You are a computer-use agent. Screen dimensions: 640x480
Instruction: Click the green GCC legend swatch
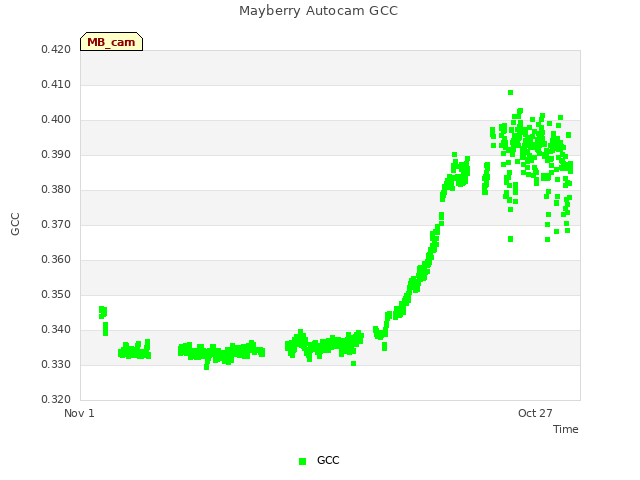(302, 461)
